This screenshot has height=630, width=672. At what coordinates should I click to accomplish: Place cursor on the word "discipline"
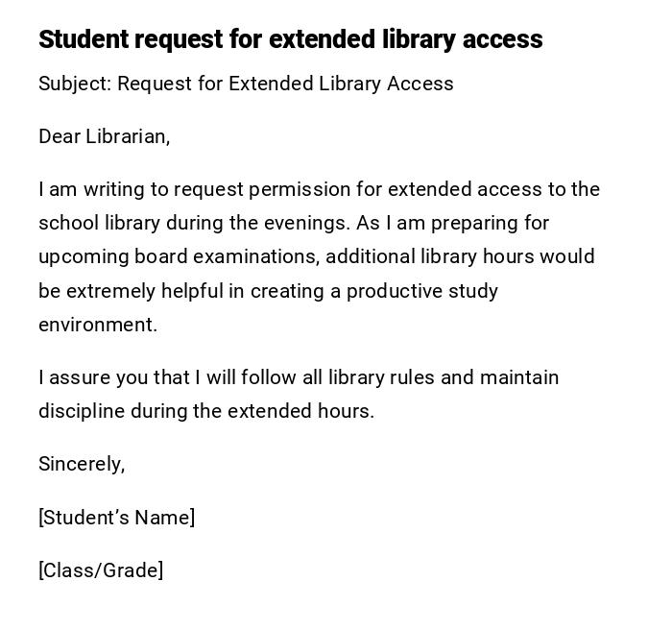coord(82,411)
